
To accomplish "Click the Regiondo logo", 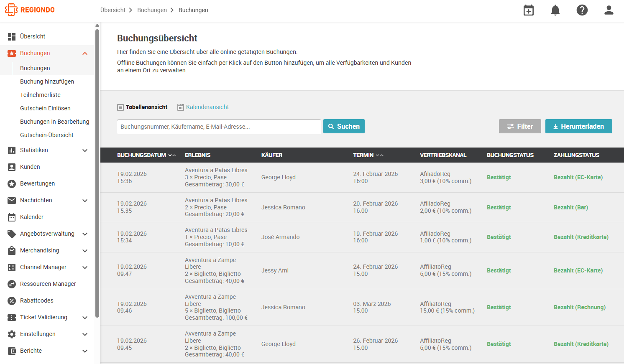I will point(30,10).
